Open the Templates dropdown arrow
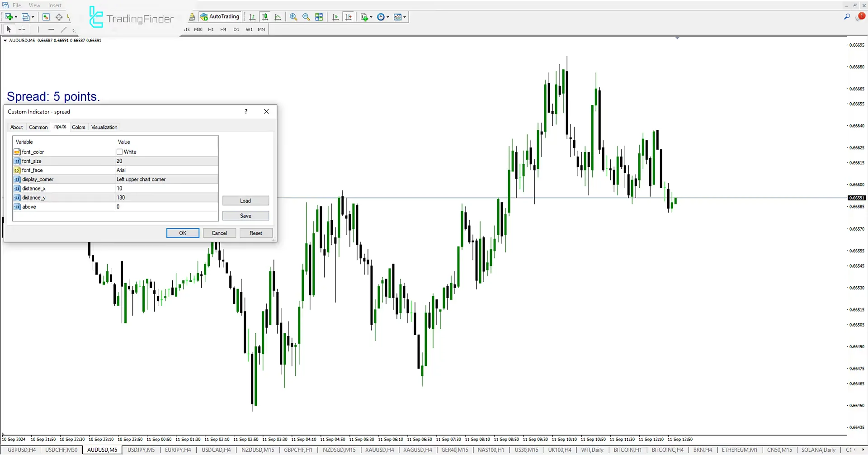868x455 pixels. pos(405,17)
